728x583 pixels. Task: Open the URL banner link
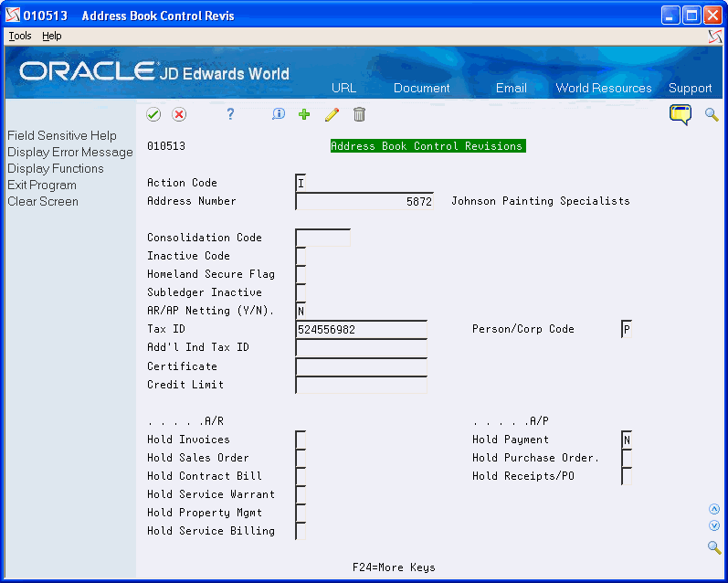tap(343, 89)
